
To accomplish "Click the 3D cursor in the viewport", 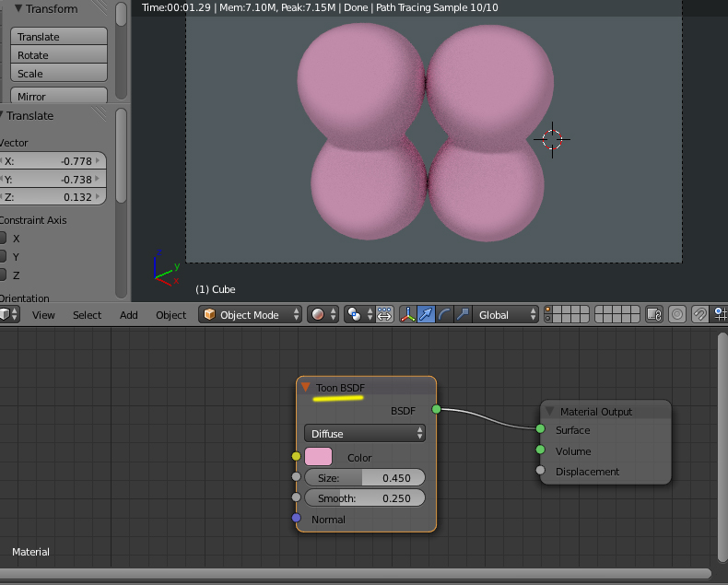I will [552, 139].
